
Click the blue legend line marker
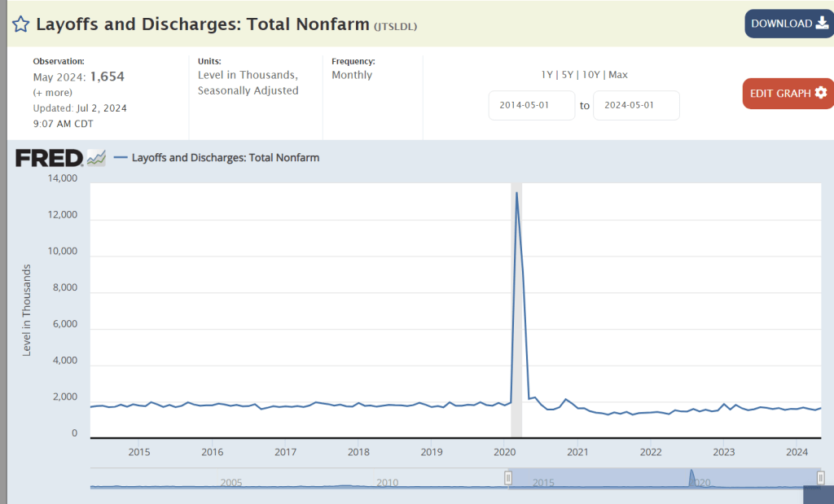pyautogui.click(x=121, y=157)
